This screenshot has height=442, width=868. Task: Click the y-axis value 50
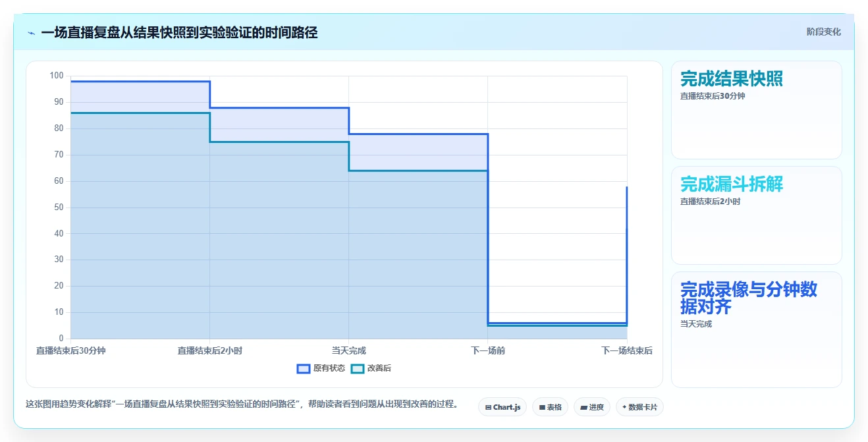59,207
